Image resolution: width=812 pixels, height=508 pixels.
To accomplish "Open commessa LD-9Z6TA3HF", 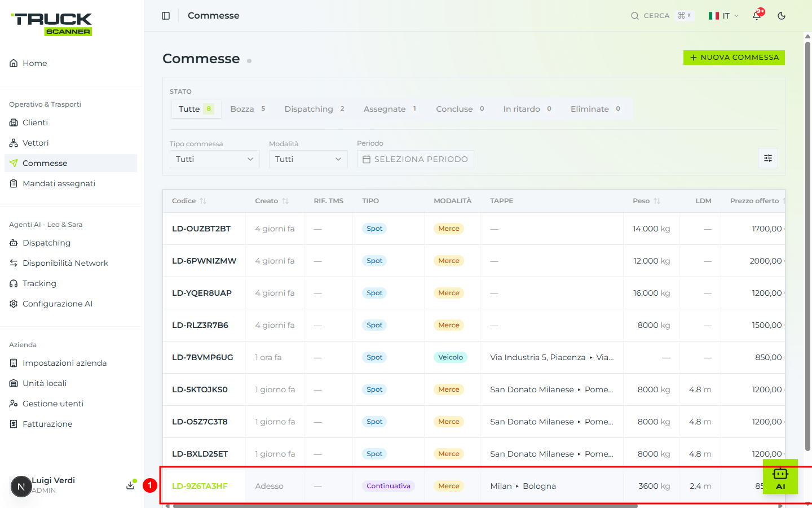I will coord(200,486).
